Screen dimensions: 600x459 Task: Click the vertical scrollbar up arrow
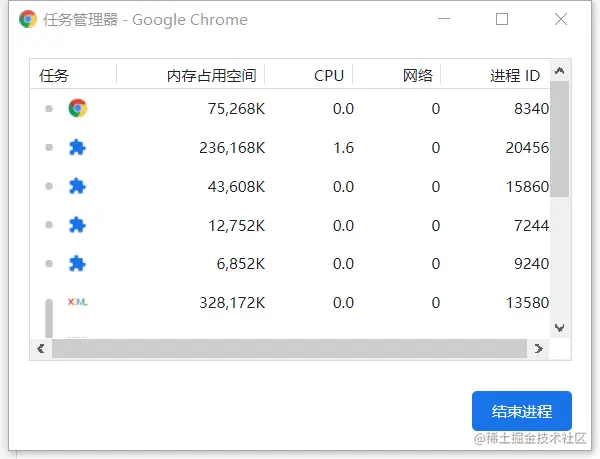click(x=559, y=70)
